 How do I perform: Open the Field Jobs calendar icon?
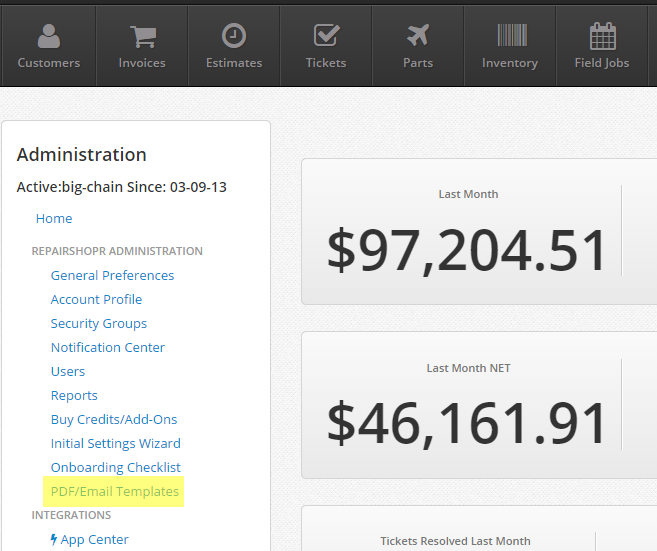pos(603,36)
